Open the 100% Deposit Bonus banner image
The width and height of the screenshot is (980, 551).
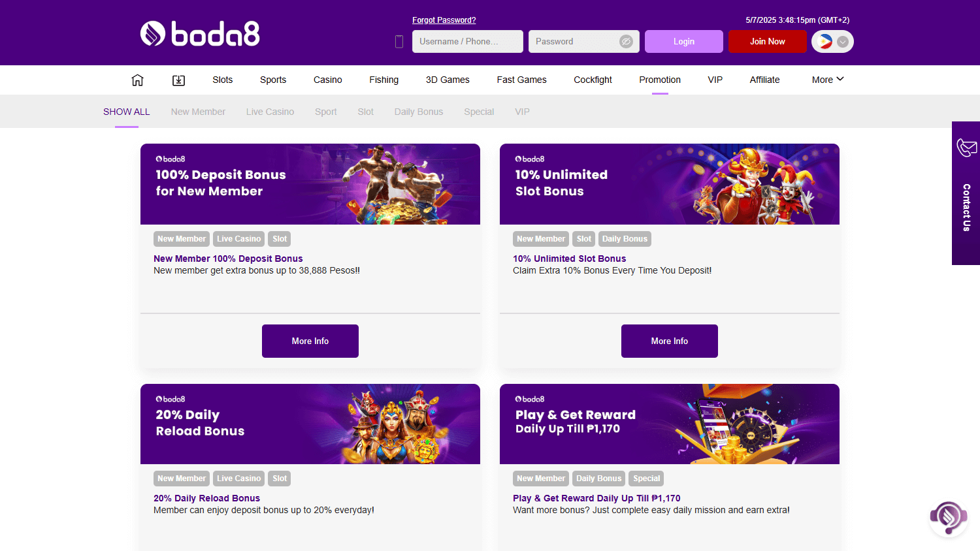[x=310, y=184]
